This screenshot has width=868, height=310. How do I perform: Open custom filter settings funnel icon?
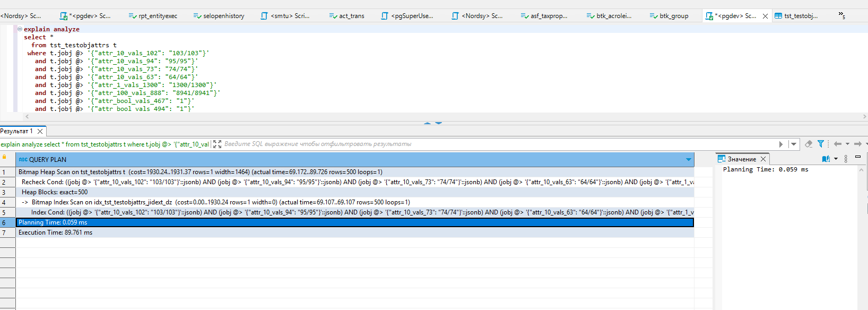pos(821,144)
